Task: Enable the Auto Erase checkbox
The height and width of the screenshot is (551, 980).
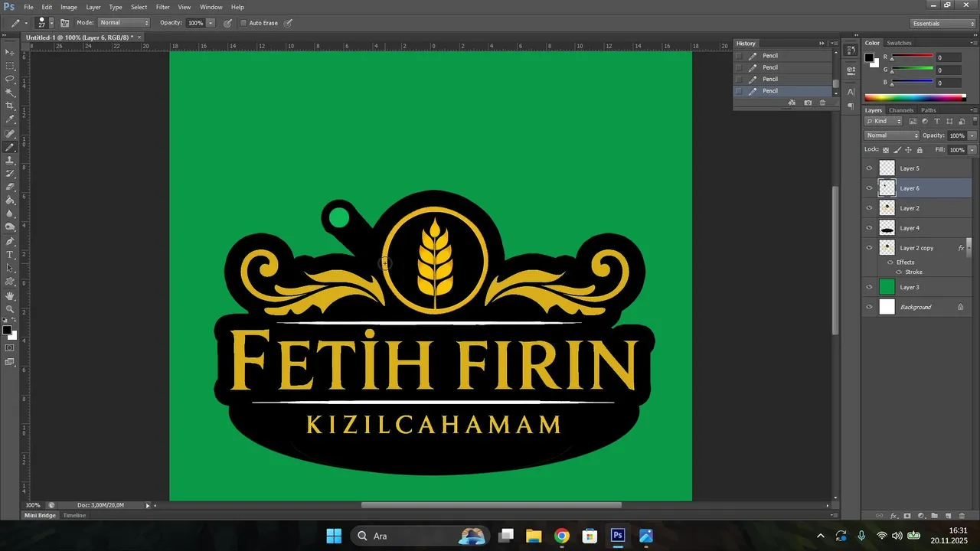Action: click(x=243, y=23)
